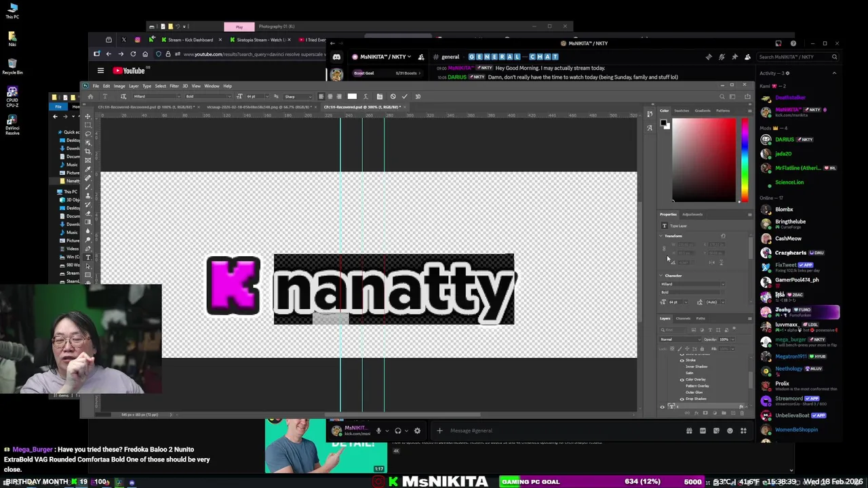868x488 pixels.
Task: Select the Horizontal Type tool
Action: (88, 258)
